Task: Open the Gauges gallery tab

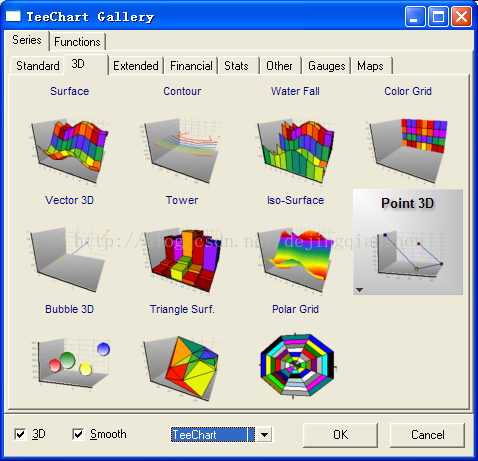Action: (x=327, y=66)
